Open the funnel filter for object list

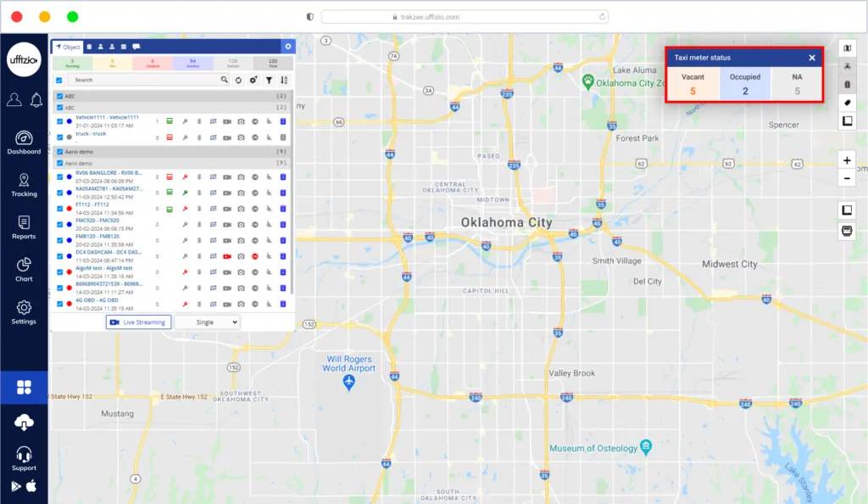coord(269,80)
